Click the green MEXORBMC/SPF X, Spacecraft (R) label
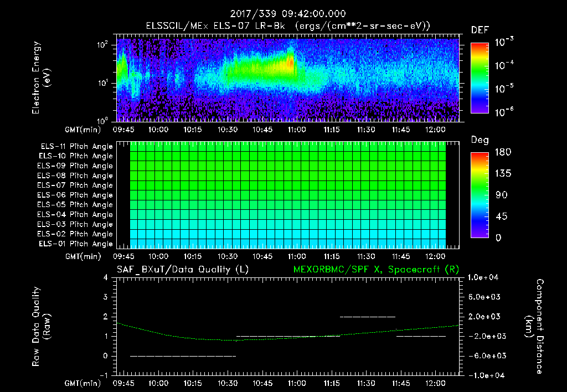 [x=376, y=270]
